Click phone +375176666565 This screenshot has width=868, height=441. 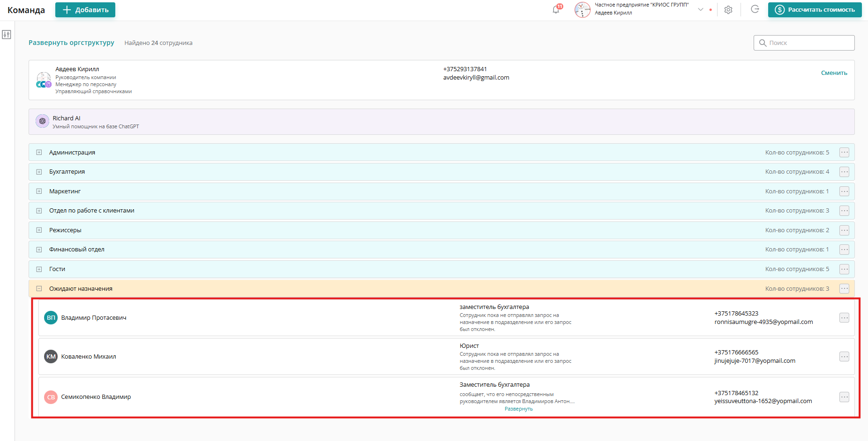(x=736, y=353)
